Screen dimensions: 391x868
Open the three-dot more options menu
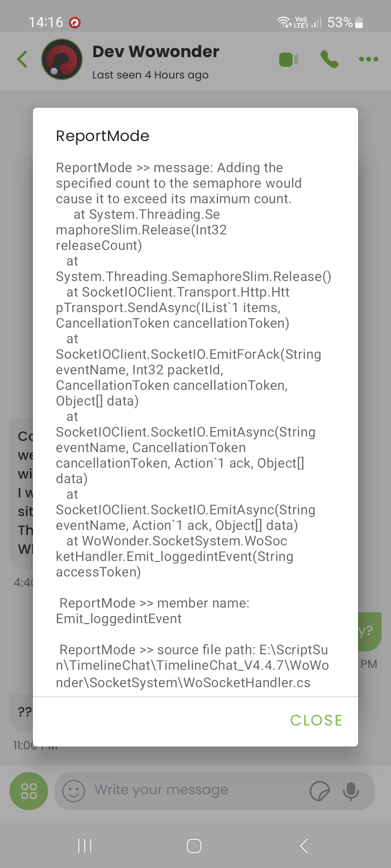click(369, 59)
